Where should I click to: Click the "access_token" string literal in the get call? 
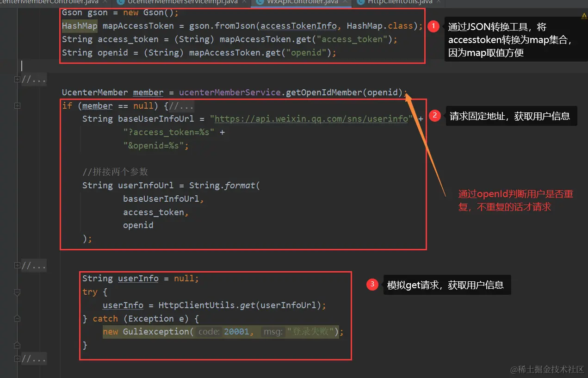click(x=352, y=39)
